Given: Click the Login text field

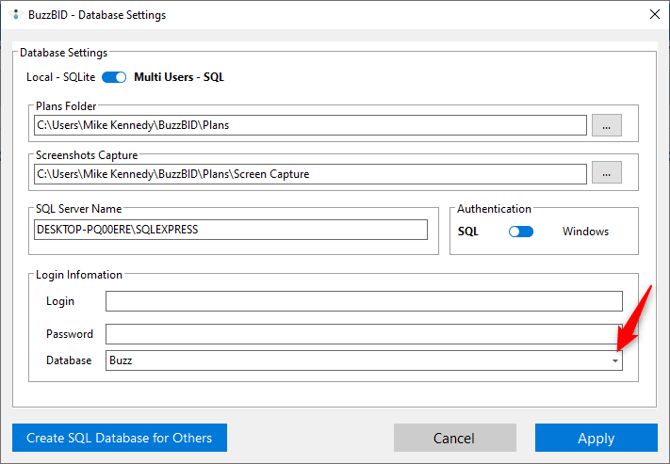Looking at the screenshot, I should pyautogui.click(x=364, y=301).
